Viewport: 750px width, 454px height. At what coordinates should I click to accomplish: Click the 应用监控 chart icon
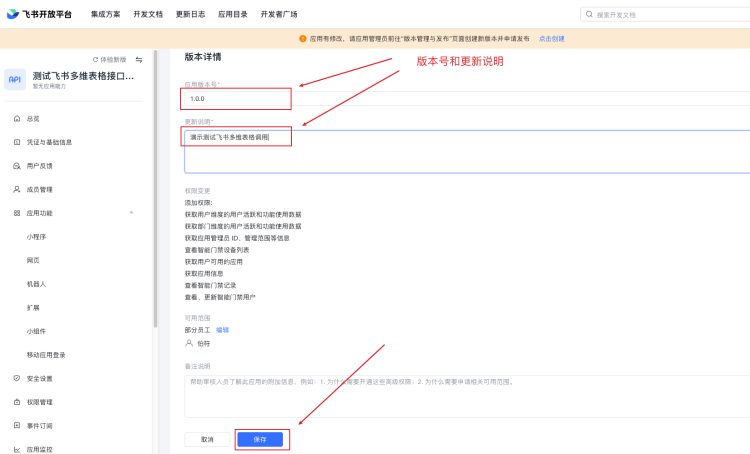(17, 449)
